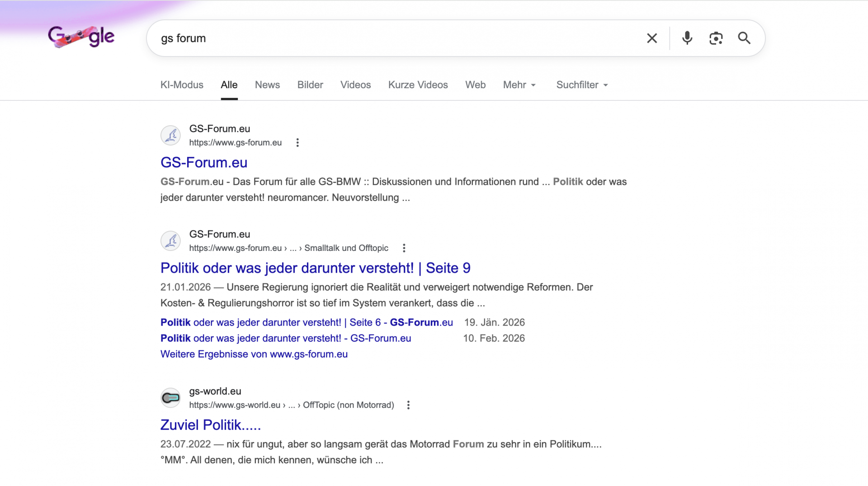Image resolution: width=868 pixels, height=486 pixels.
Task: Click inside the search input field
Action: pyautogui.click(x=362, y=38)
